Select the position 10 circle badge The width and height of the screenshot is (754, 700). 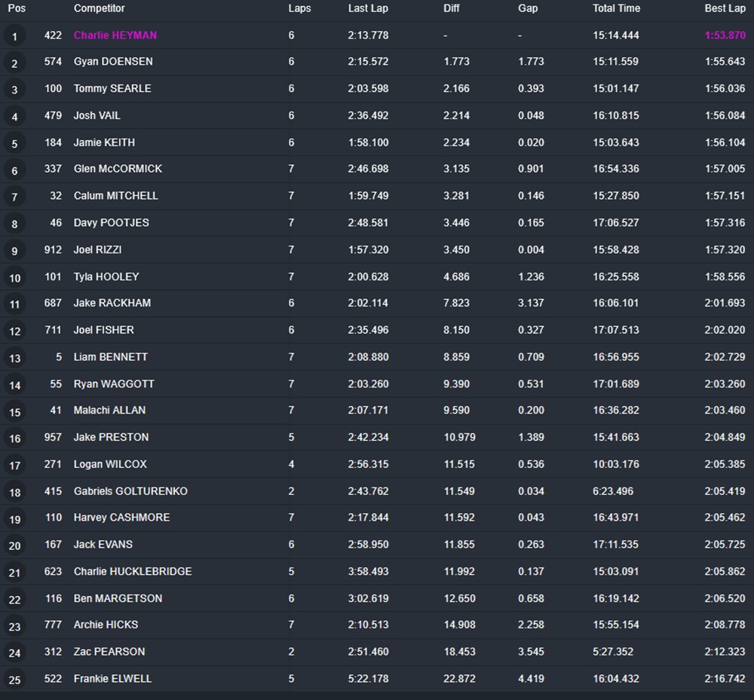coord(14,277)
